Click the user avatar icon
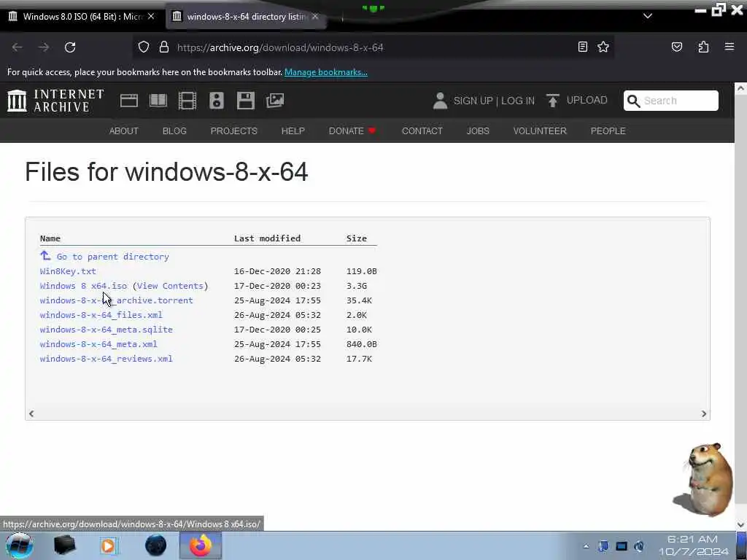Screen dimensions: 747x560 (440, 101)
